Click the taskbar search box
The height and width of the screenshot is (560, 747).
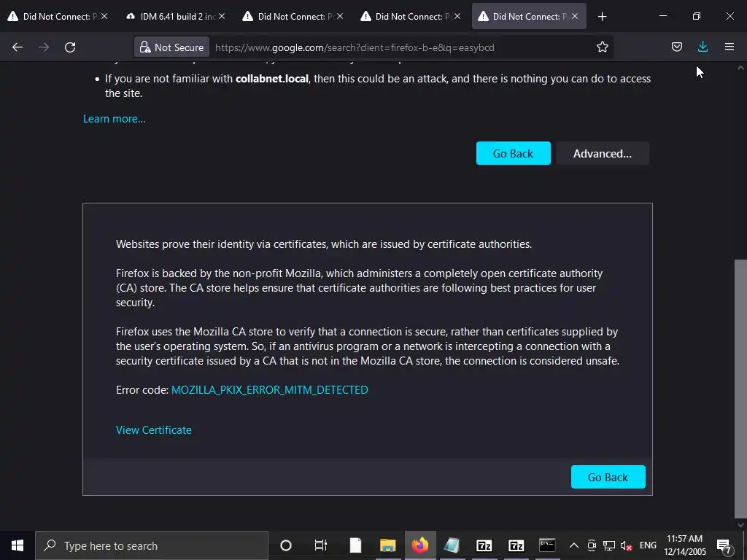point(152,545)
